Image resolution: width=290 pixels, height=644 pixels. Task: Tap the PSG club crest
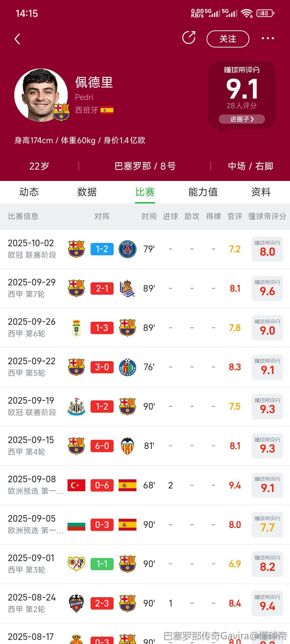point(127,249)
